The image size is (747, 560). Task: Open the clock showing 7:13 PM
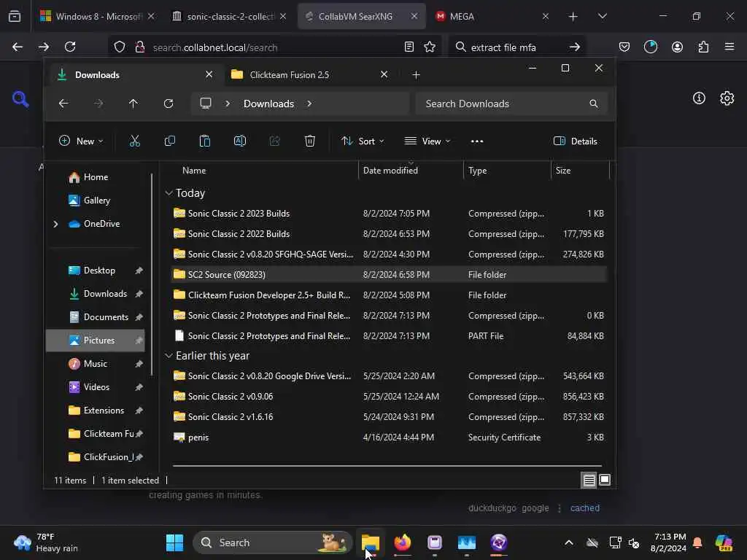pyautogui.click(x=668, y=542)
